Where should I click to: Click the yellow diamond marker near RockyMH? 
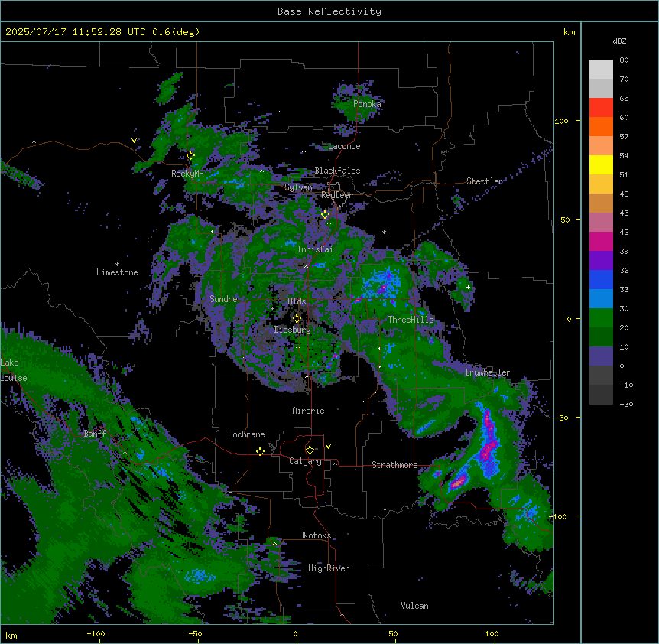(190, 156)
